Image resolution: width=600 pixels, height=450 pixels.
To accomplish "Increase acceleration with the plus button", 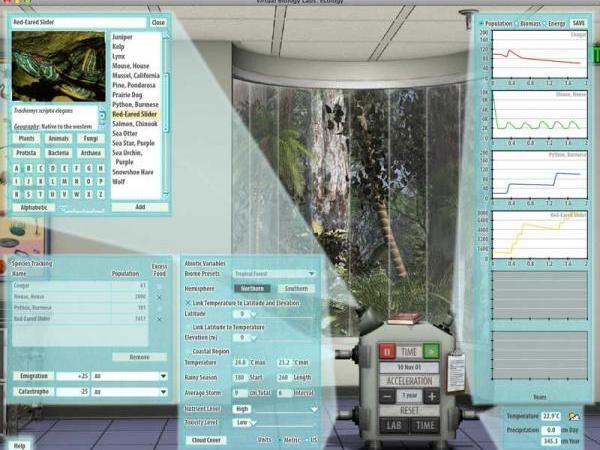I will tap(432, 396).
